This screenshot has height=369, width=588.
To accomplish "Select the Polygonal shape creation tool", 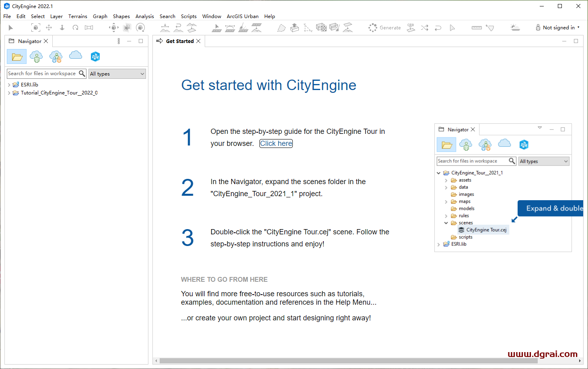I will (x=282, y=28).
